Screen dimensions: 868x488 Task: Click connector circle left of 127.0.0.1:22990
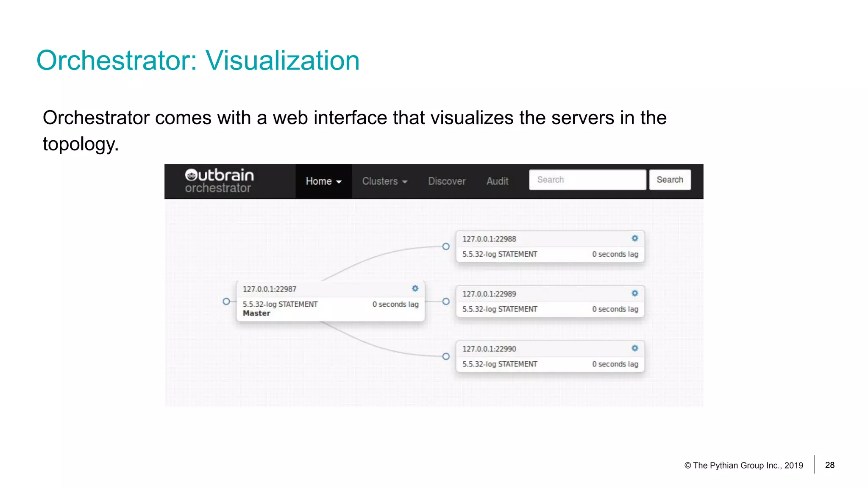click(x=446, y=357)
